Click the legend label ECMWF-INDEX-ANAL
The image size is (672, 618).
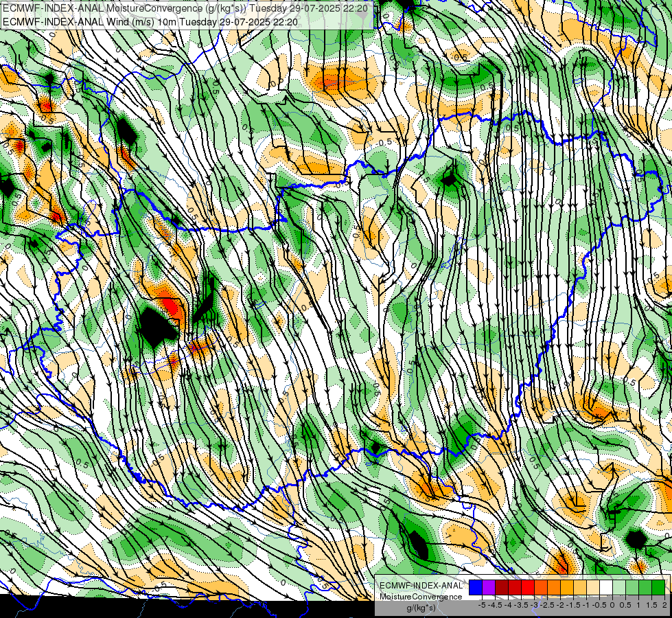pos(421,586)
